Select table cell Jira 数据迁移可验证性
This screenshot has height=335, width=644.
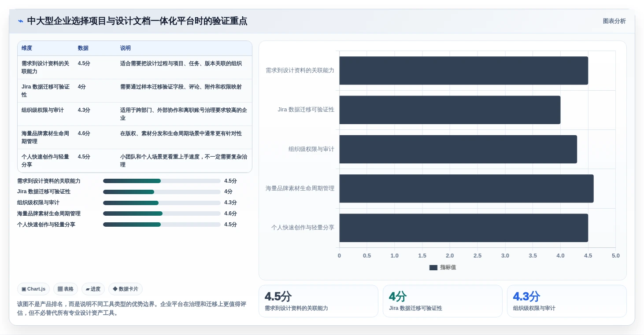coord(46,91)
